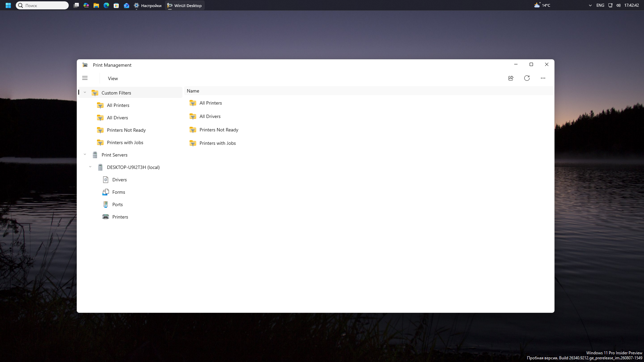Open the weather widget showing 14°C

542,5
